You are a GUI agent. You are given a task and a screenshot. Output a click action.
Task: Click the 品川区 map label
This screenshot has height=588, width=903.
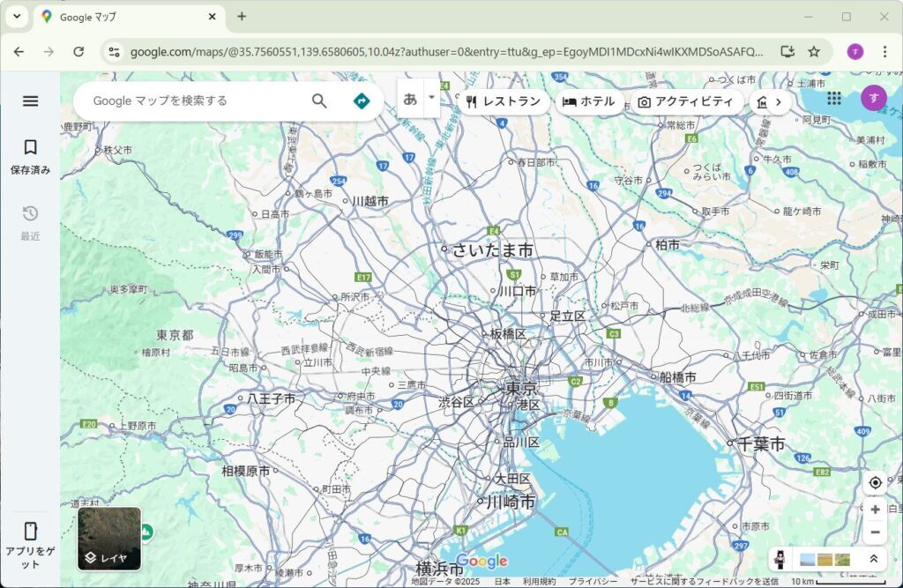point(522,442)
